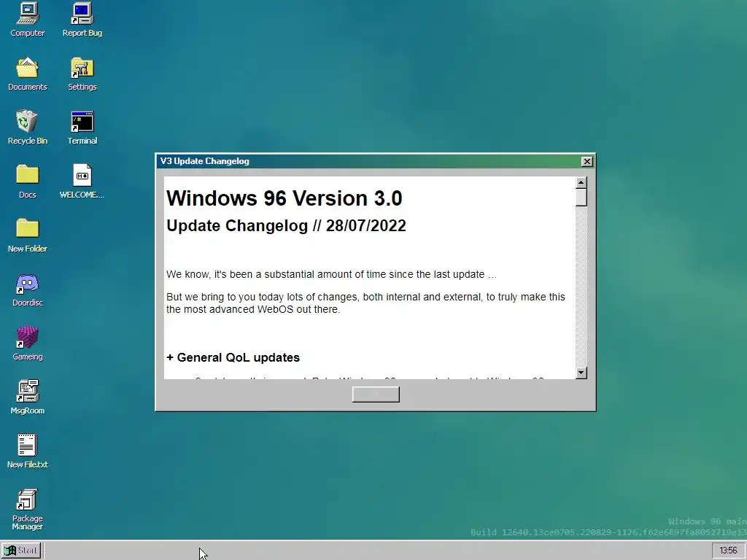Click the "+ General QoL updates" heading
This screenshot has width=747, height=560.
click(x=233, y=357)
